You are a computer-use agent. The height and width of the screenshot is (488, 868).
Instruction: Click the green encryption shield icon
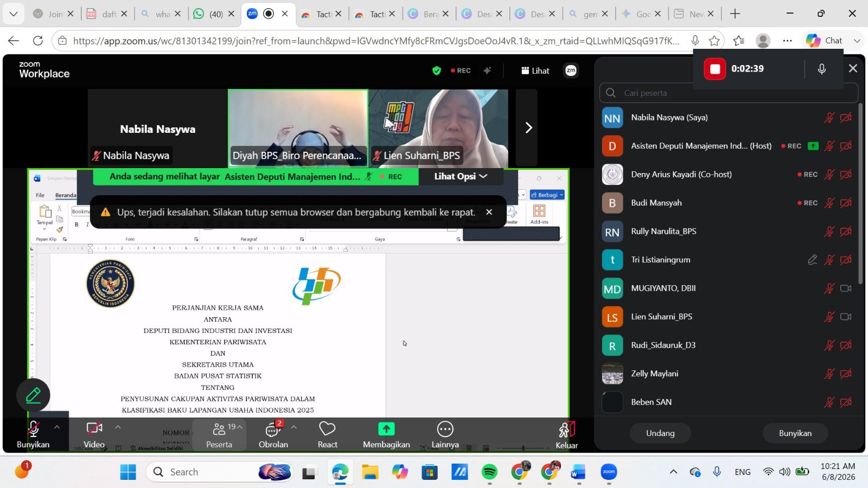coord(436,70)
